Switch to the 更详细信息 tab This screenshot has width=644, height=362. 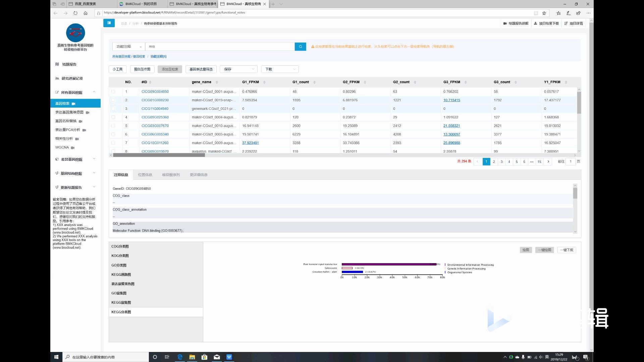(199, 175)
